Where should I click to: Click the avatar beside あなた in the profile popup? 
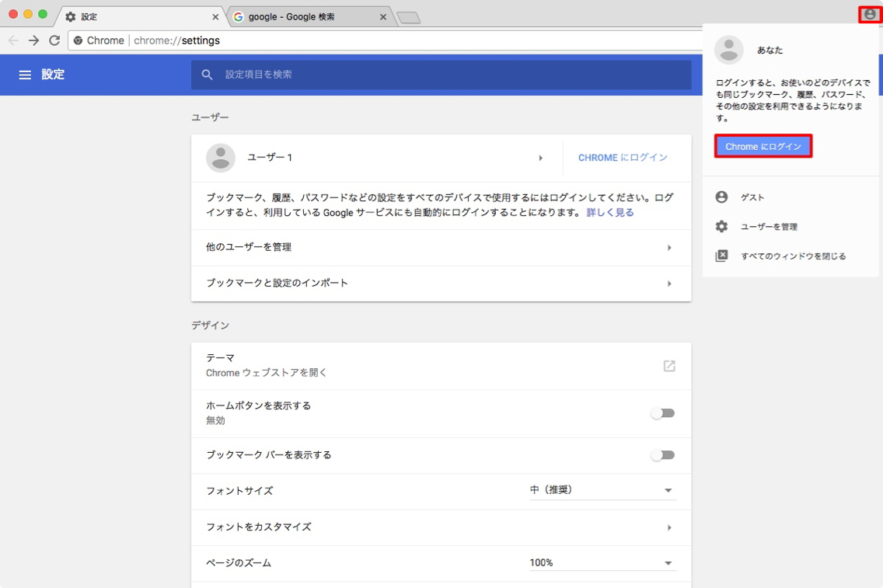coord(728,50)
